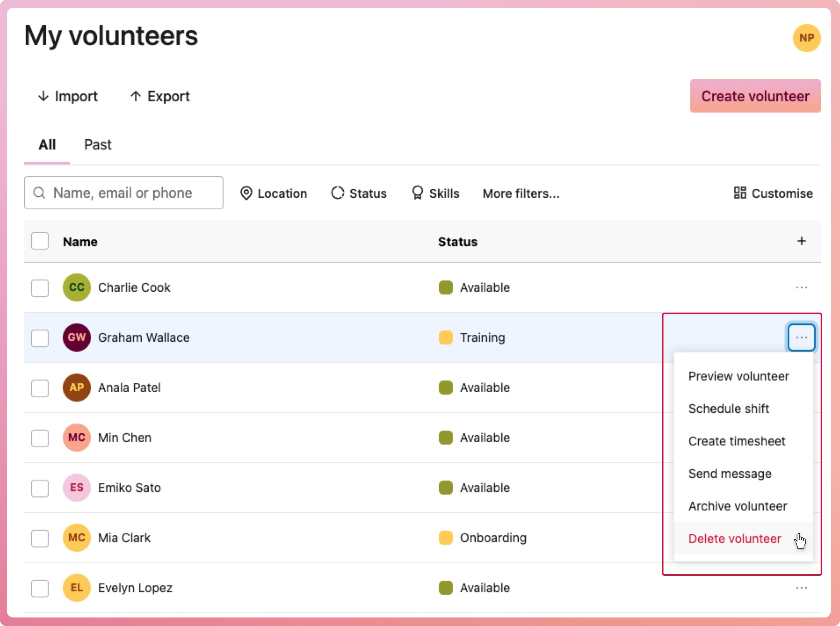Click the yellow Training status swatch
The image size is (840, 626).
tap(446, 337)
